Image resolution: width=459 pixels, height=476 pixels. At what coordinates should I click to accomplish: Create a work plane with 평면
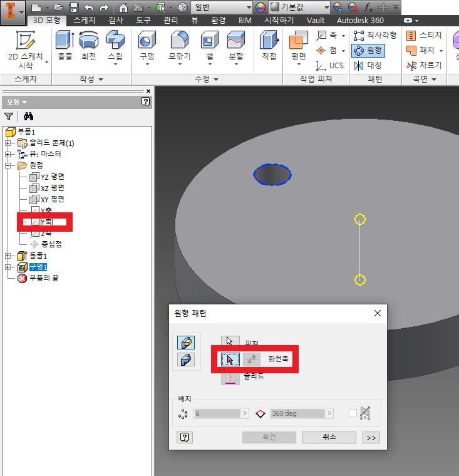tap(299, 47)
